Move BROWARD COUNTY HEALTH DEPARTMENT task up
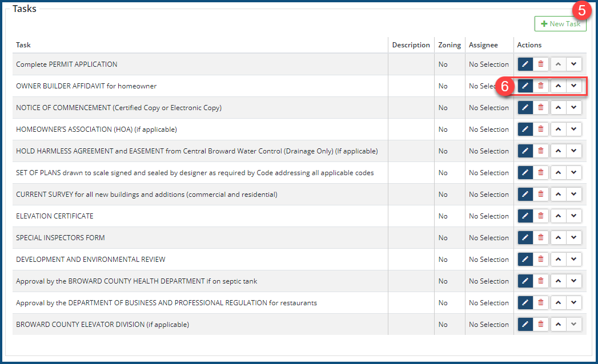This screenshot has width=598, height=364. pyautogui.click(x=559, y=281)
